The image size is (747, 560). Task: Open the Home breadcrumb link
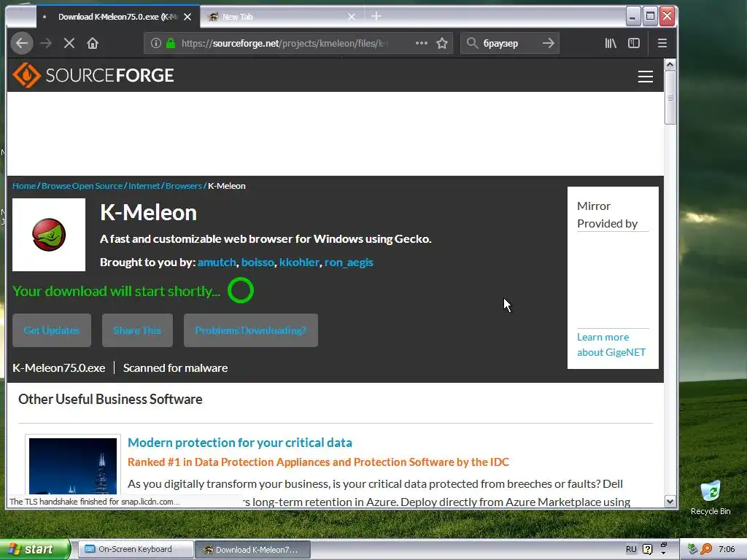(x=24, y=186)
